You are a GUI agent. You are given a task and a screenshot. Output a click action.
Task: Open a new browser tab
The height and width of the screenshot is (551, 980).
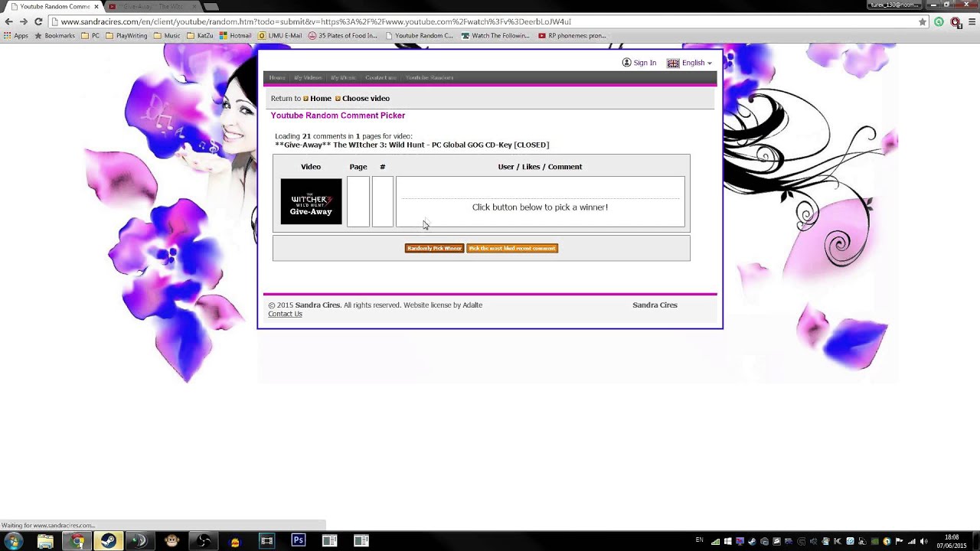pos(211,7)
